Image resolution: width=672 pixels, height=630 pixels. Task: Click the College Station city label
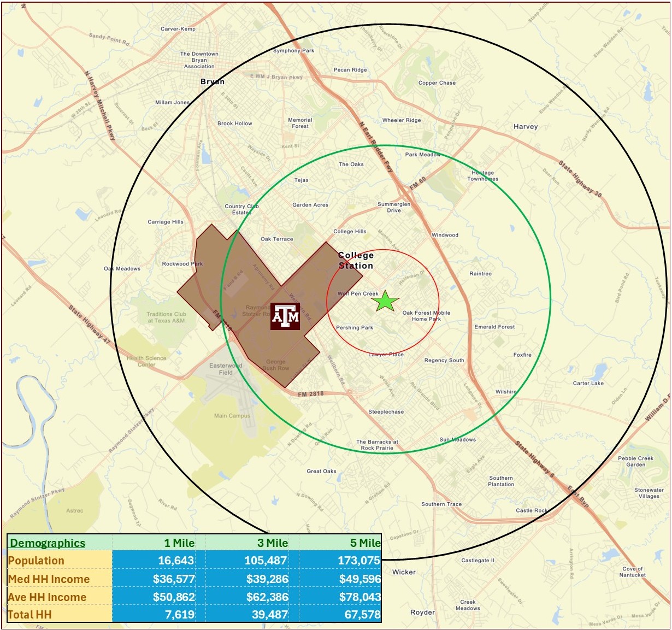coord(356,261)
